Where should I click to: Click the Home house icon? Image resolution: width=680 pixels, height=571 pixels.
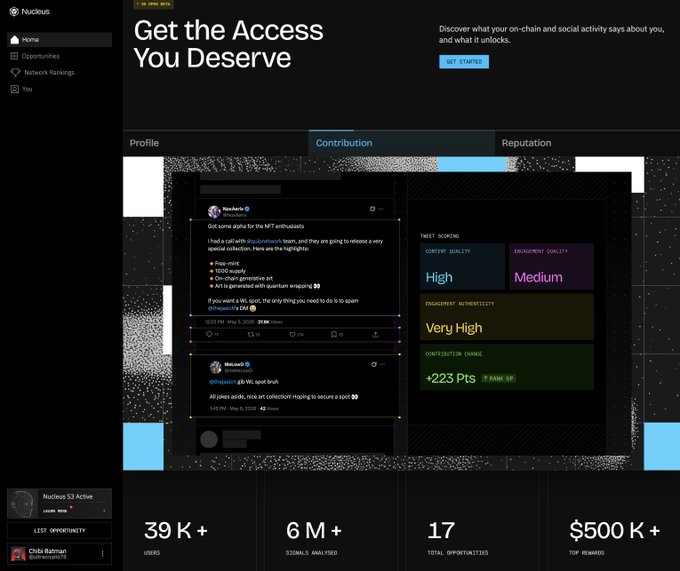coord(14,39)
